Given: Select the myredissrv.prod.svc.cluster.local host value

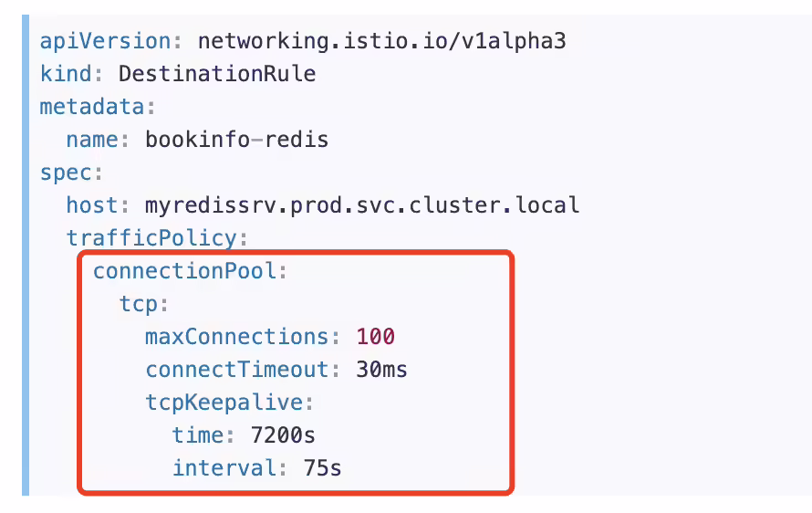Looking at the screenshot, I should 362,205.
